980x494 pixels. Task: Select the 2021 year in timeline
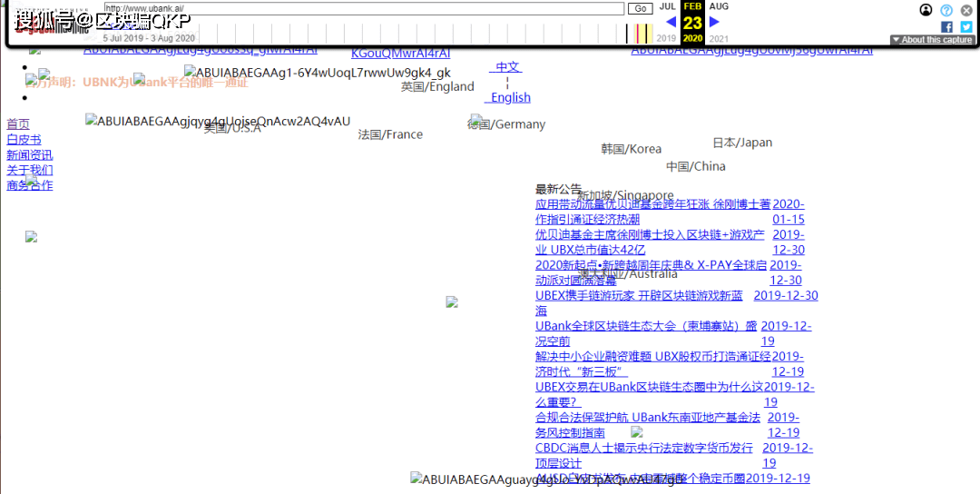pos(719,38)
